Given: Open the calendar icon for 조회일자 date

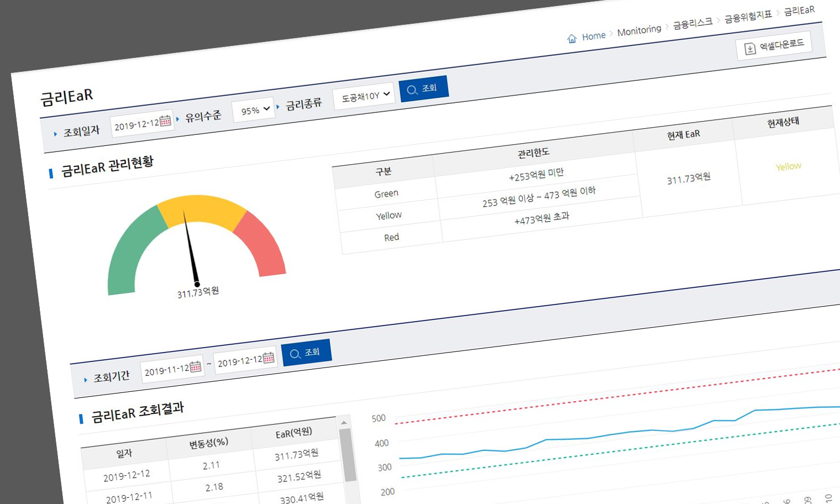Looking at the screenshot, I should coord(165,120).
